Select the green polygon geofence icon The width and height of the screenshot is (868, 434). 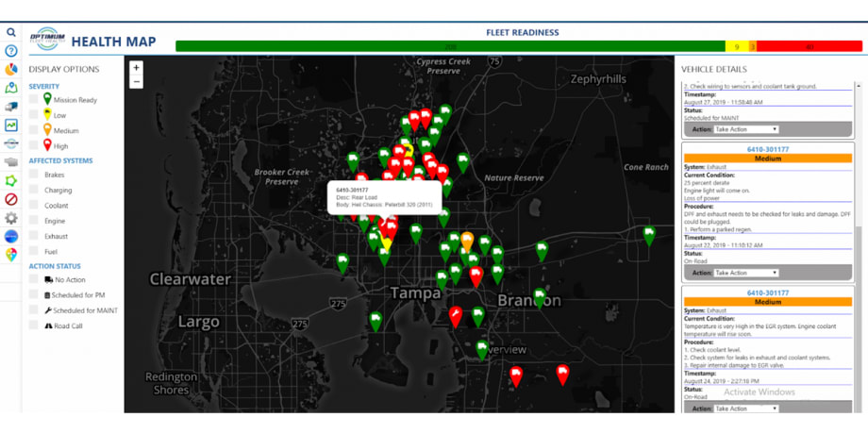click(x=11, y=181)
